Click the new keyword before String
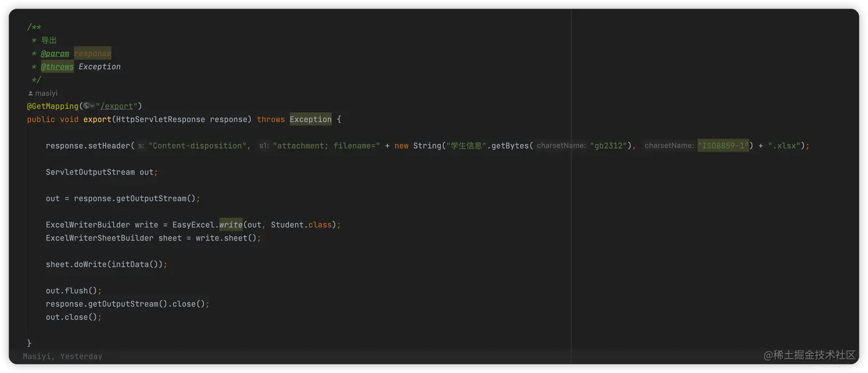 pyautogui.click(x=401, y=146)
